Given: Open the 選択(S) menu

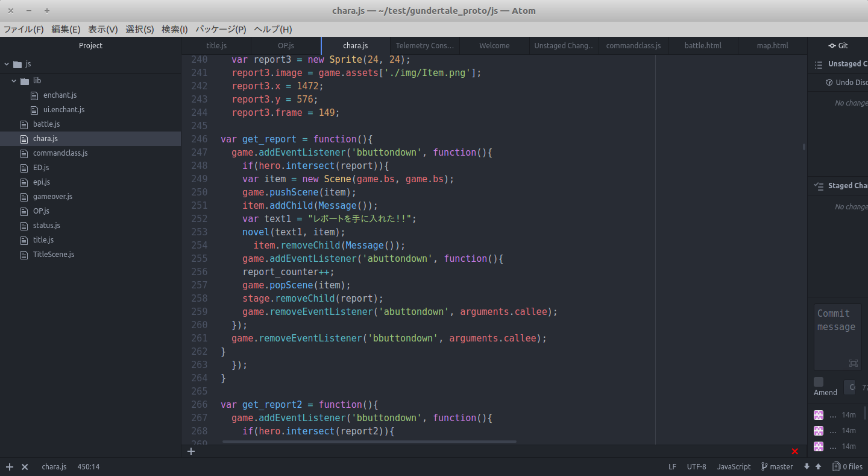Looking at the screenshot, I should pyautogui.click(x=140, y=29).
